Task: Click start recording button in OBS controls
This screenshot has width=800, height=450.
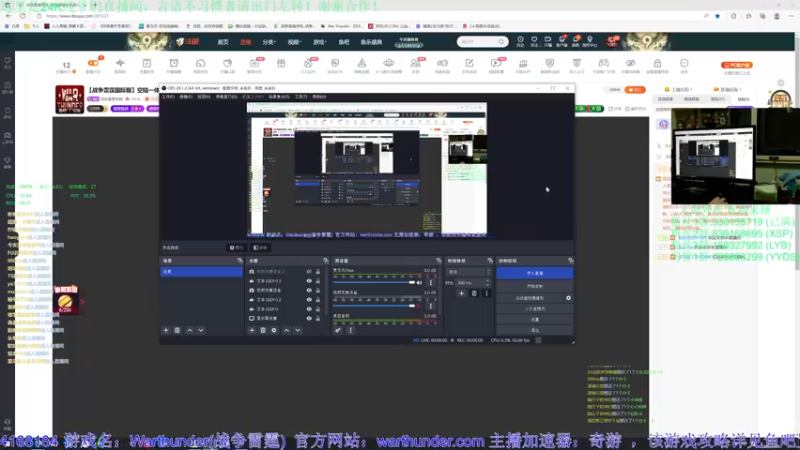Action: (535, 286)
